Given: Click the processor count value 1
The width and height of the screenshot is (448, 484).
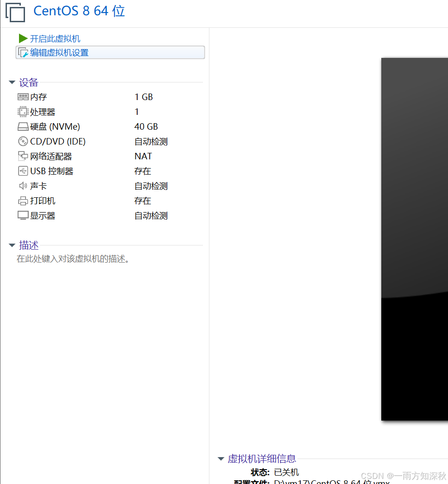Looking at the screenshot, I should point(137,112).
